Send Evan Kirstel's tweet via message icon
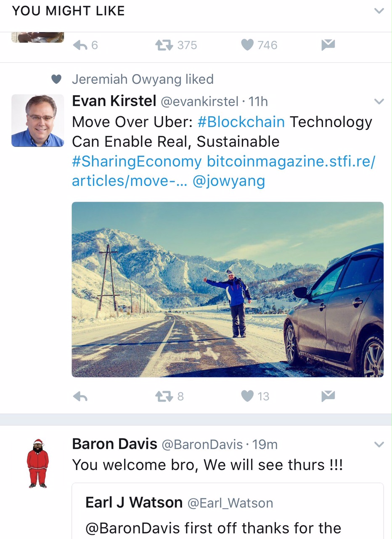Viewport: 392px width, 539px height. click(328, 396)
